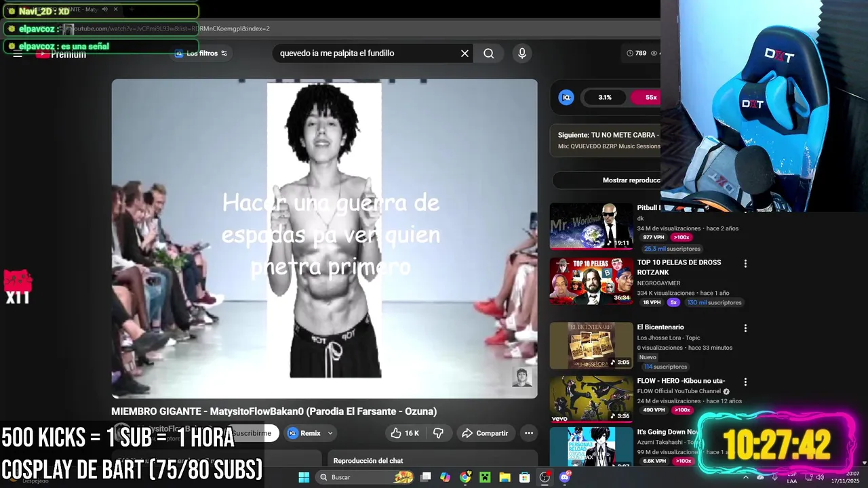
Task: Open Task View on the taskbar
Action: [x=426, y=477]
